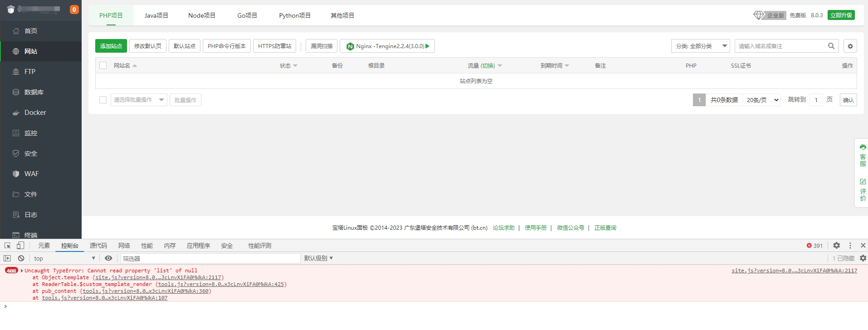Open the 论坛求助 footer link

tap(503, 228)
